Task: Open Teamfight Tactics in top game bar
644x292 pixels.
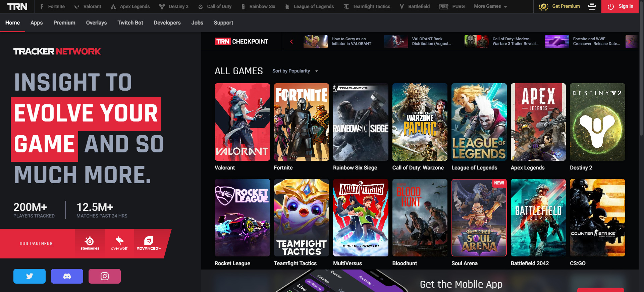Action: click(367, 6)
